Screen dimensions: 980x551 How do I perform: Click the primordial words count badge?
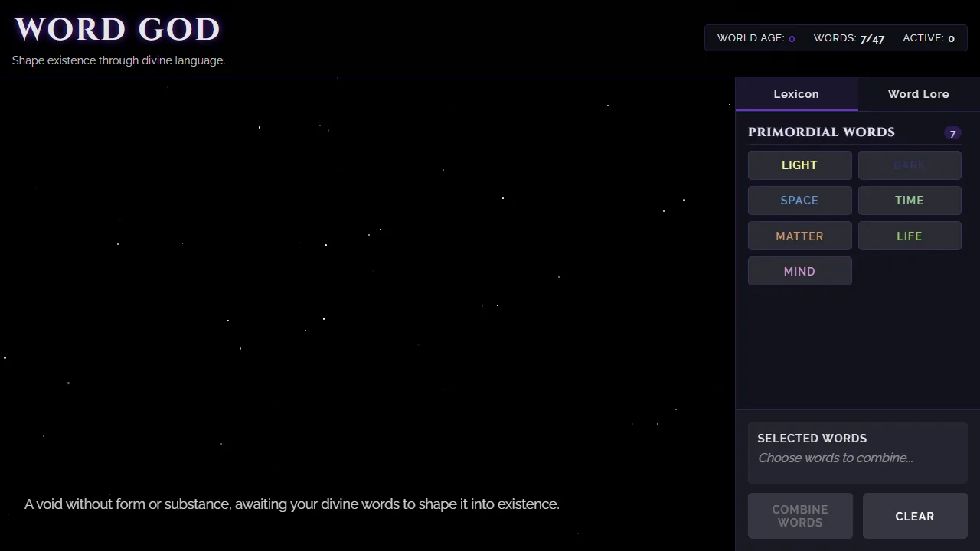(952, 133)
